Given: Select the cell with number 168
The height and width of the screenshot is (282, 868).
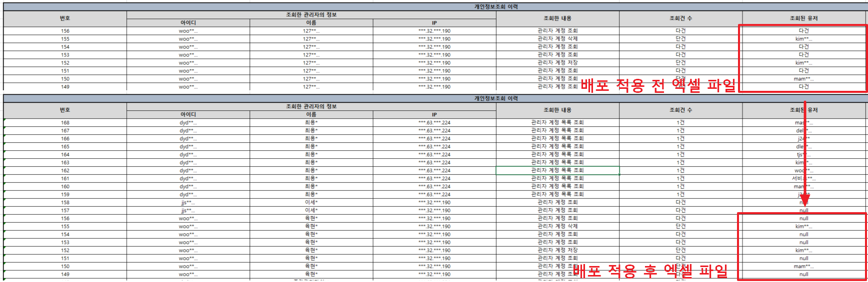Looking at the screenshot, I should tap(65, 123).
